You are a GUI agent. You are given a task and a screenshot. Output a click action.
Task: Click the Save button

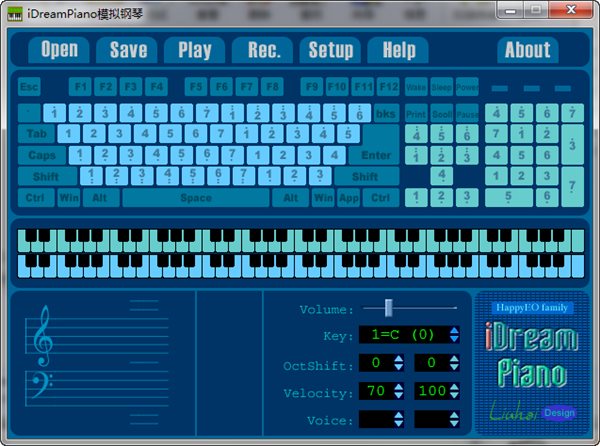pyautogui.click(x=127, y=50)
